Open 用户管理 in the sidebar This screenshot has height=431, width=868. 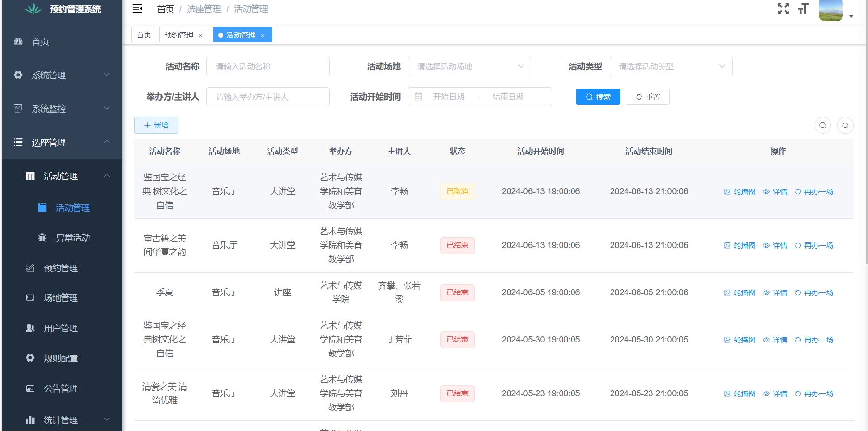(62, 328)
